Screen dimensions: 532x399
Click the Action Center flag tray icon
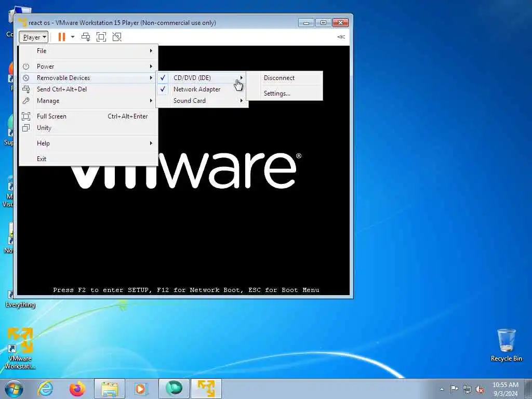[454, 389]
